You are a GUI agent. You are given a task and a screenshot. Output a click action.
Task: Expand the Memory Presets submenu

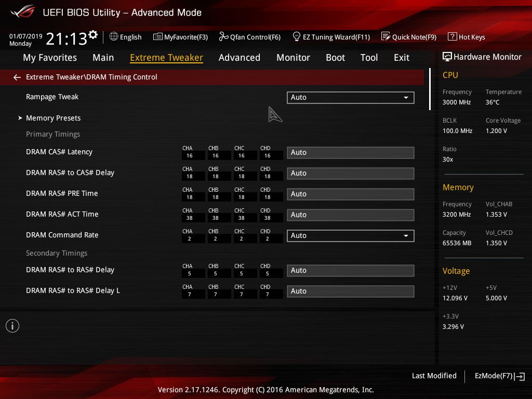(54, 118)
